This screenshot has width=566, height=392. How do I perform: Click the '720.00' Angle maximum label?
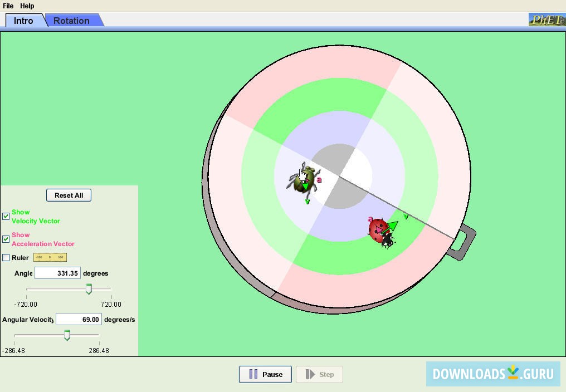click(111, 304)
